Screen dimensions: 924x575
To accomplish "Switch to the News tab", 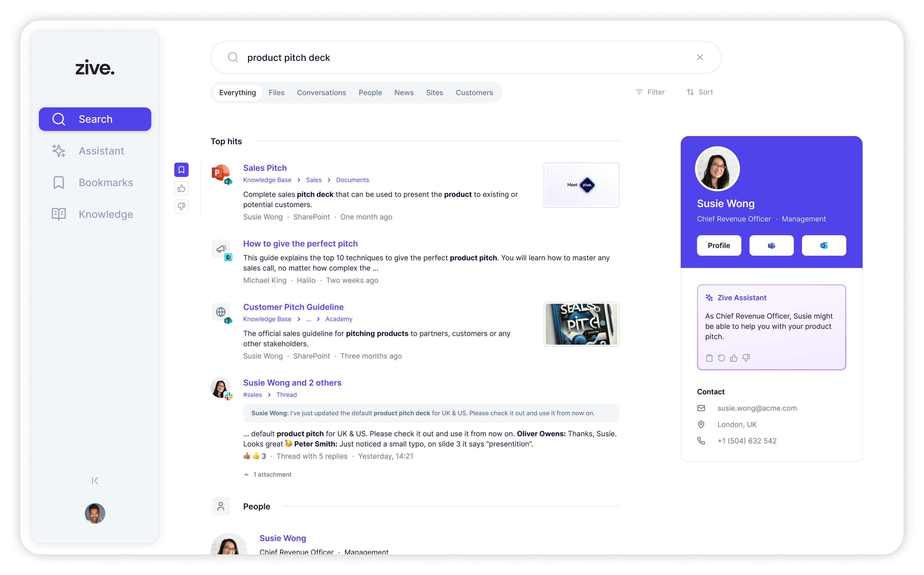I will pyautogui.click(x=404, y=92).
